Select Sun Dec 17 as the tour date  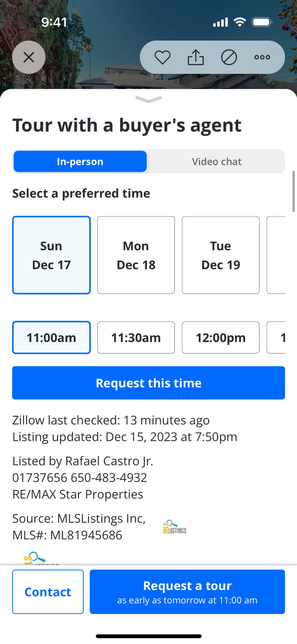[x=52, y=255]
